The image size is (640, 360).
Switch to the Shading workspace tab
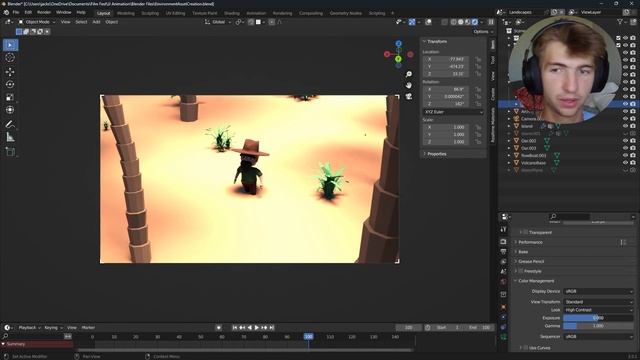point(231,13)
